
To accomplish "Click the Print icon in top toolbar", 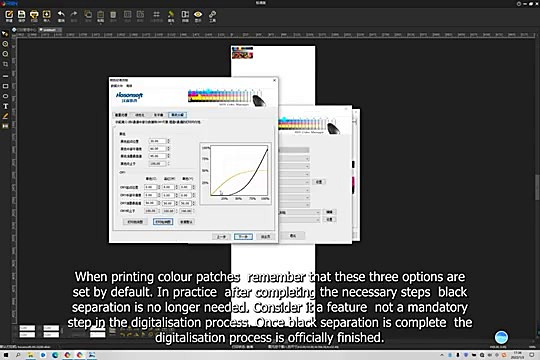I will click(34, 16).
